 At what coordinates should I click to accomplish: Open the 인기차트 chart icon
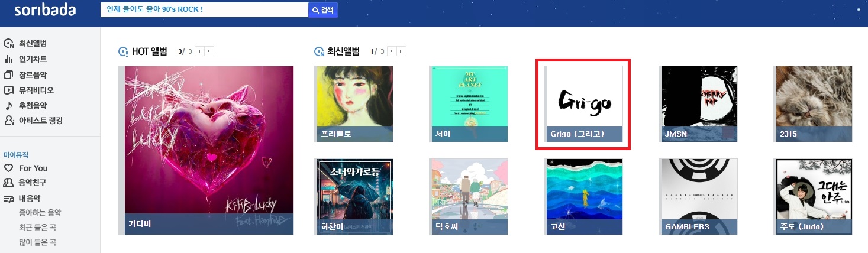click(8, 59)
